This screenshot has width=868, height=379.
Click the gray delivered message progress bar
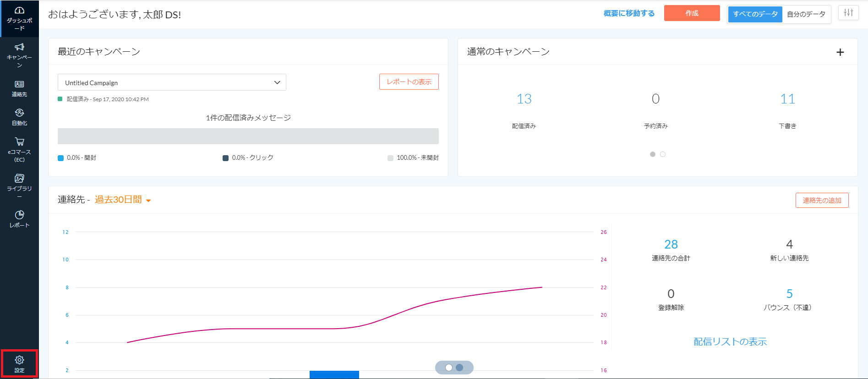tap(248, 136)
